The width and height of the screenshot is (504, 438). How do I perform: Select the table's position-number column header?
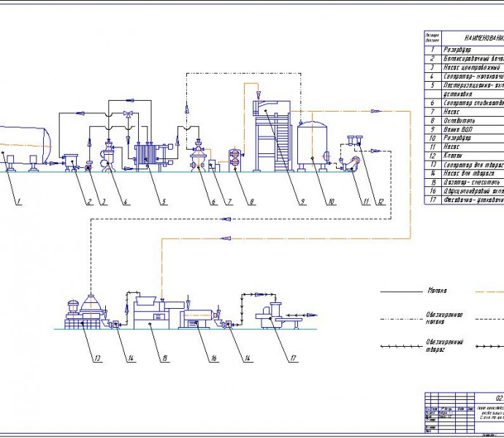point(432,38)
